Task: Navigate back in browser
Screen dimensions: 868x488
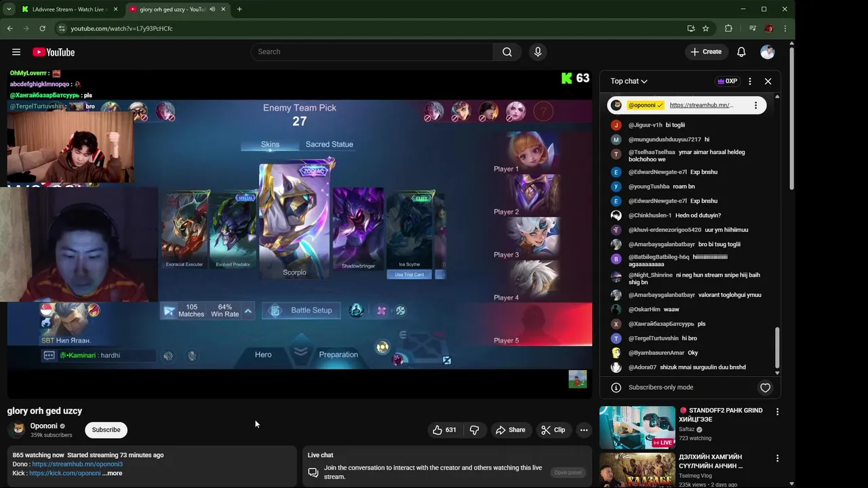Action: pos(9,28)
